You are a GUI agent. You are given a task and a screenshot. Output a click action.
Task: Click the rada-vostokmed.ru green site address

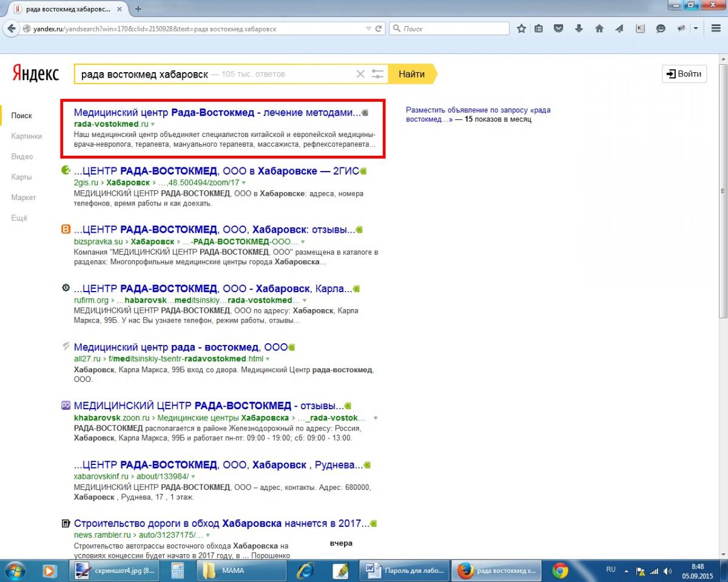[x=111, y=124]
